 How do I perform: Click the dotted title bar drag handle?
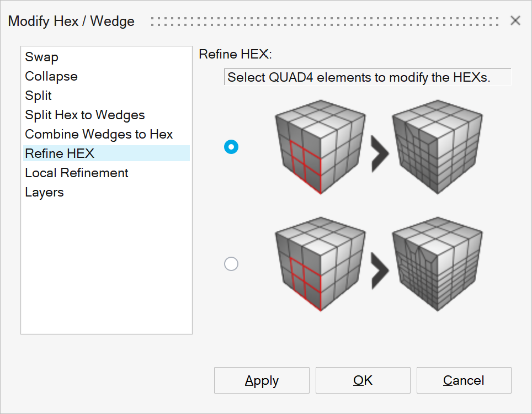click(x=324, y=22)
